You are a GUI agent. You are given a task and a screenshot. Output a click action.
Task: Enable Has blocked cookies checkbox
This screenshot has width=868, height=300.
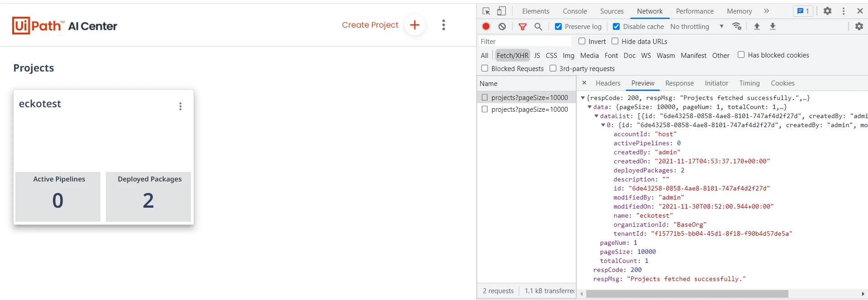741,55
